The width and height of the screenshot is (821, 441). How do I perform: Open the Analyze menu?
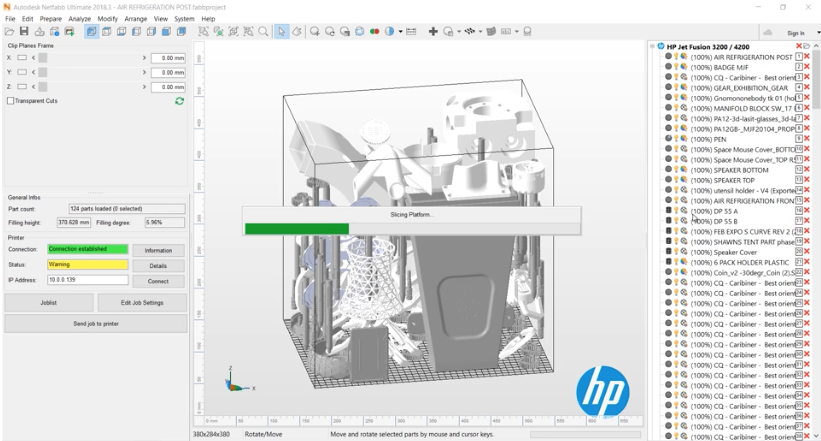(80, 18)
